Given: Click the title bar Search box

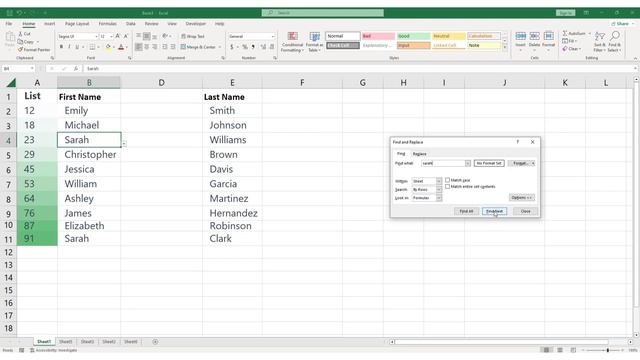Looking at the screenshot, I should (322, 13).
